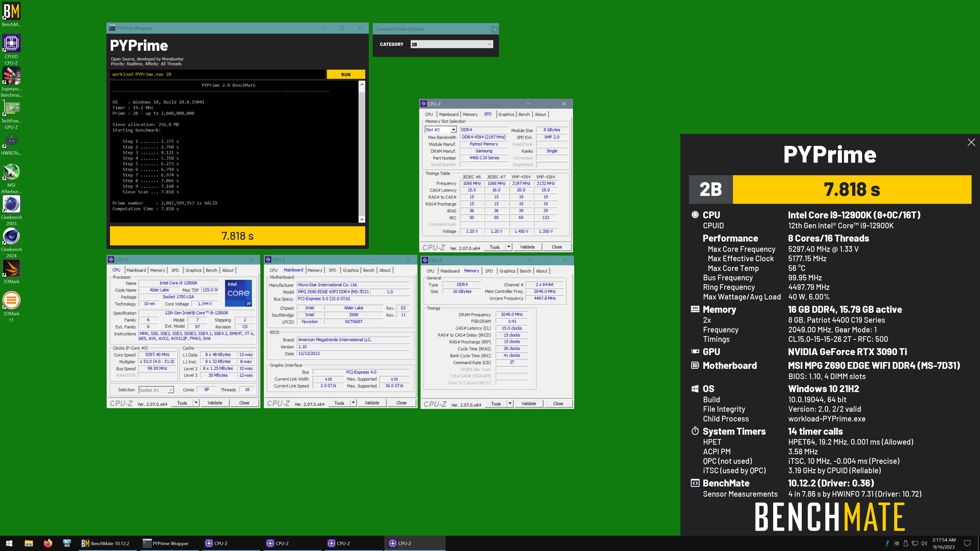The image size is (980, 551).
Task: Open About tab in CPU-Z Memory window
Action: [541, 271]
